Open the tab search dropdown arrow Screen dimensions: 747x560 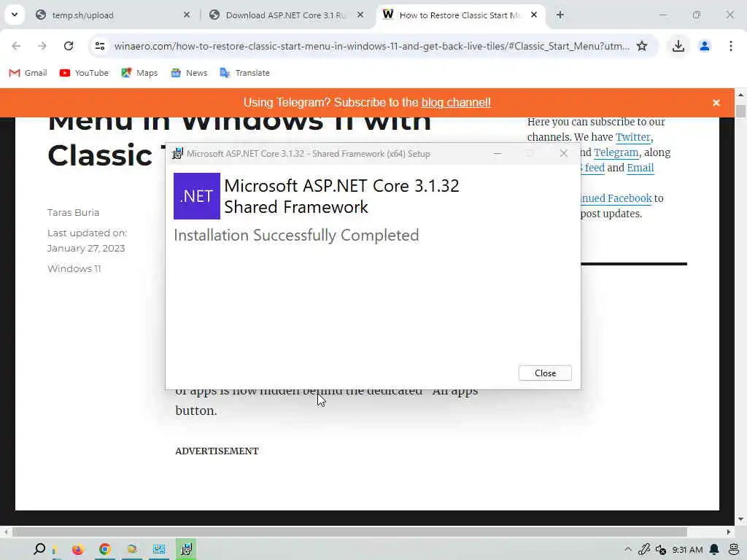tap(15, 15)
